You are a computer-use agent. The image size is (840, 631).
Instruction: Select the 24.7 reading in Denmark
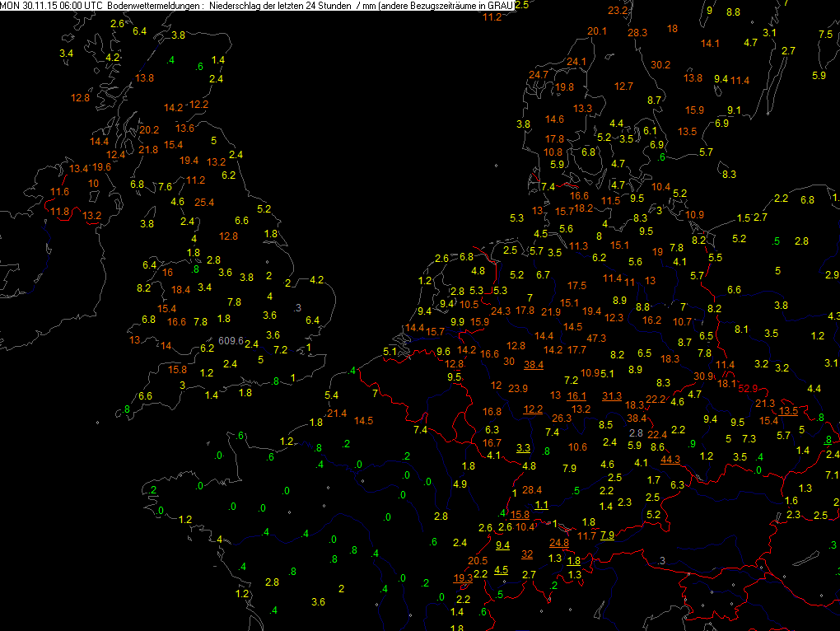tap(538, 75)
